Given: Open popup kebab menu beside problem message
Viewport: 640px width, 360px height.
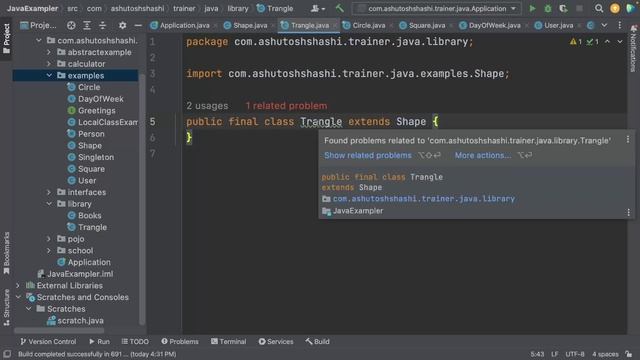Looking at the screenshot, I should pyautogui.click(x=628, y=140).
